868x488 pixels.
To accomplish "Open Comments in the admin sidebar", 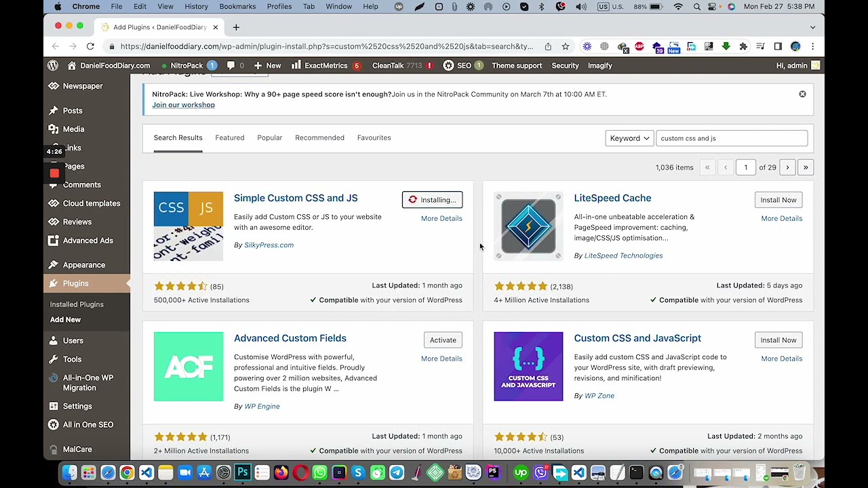I will [x=81, y=184].
